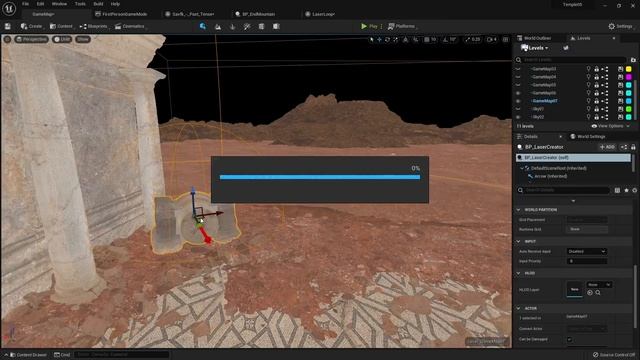
Task: Choose the Translate tool in viewport toolbar
Action: click(x=379, y=40)
